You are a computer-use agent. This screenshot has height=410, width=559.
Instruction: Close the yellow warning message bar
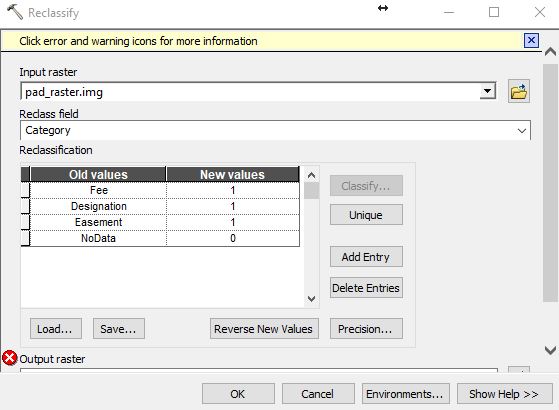click(531, 40)
